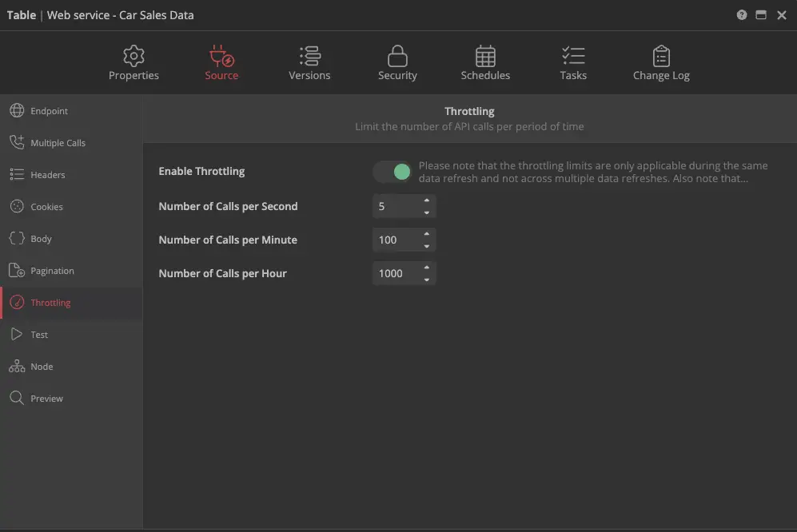Open the Pagination sidebar section
797x532 pixels.
[52, 271]
